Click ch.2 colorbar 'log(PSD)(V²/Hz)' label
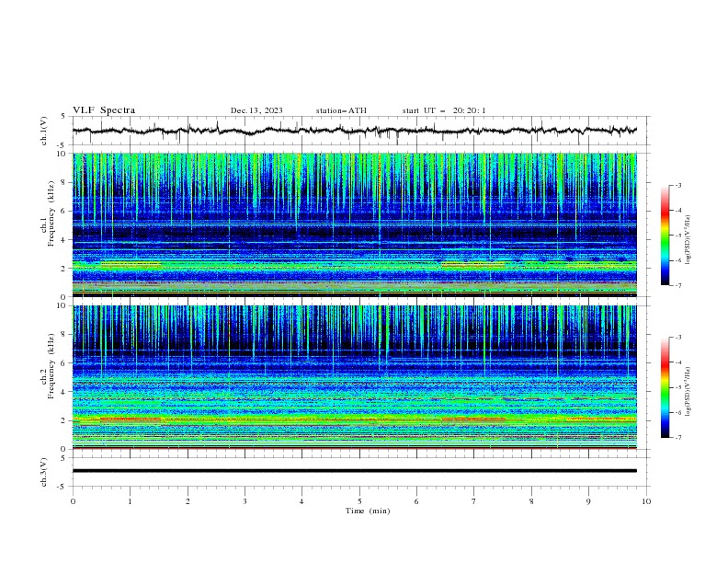The height and width of the screenshot is (563, 728). tap(688, 392)
